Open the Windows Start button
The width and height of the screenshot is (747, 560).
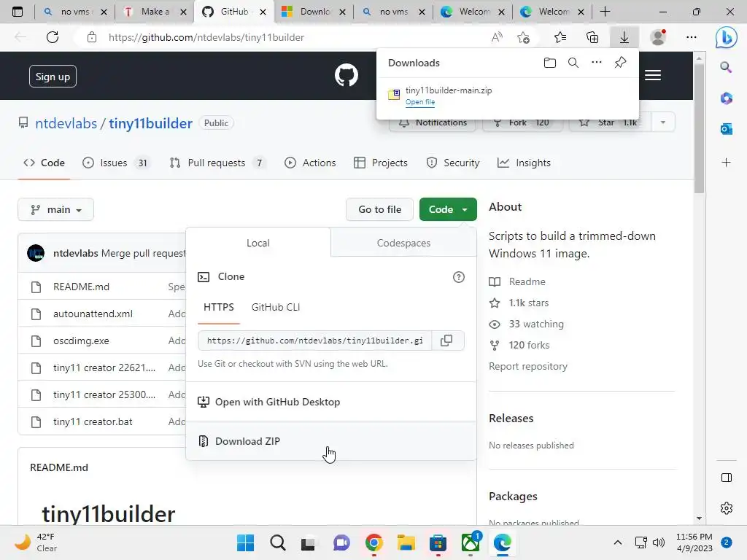point(246,542)
